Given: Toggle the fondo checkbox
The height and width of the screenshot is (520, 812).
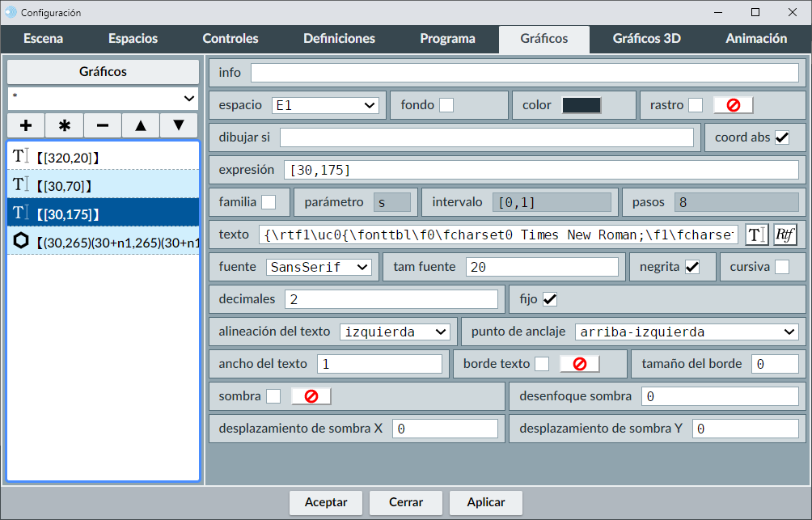Looking at the screenshot, I should (x=446, y=105).
